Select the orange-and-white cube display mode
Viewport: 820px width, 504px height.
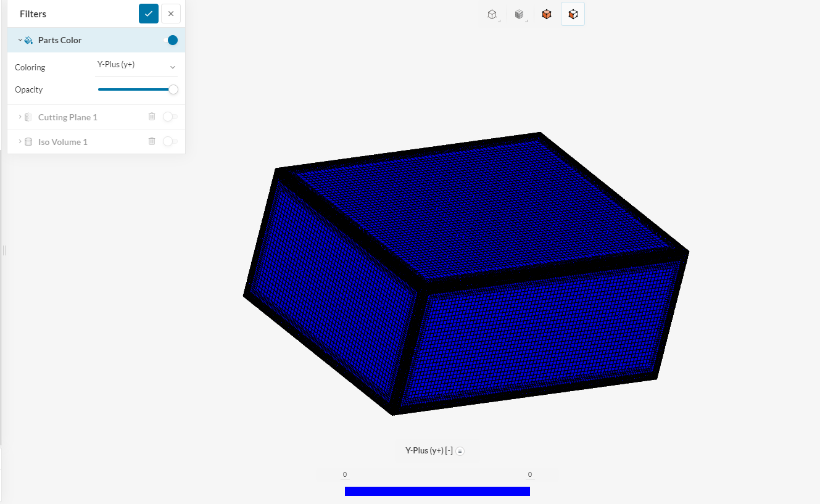573,14
